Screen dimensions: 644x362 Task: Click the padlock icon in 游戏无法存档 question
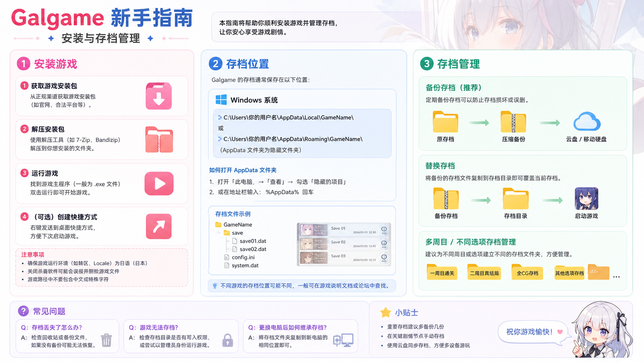click(228, 340)
